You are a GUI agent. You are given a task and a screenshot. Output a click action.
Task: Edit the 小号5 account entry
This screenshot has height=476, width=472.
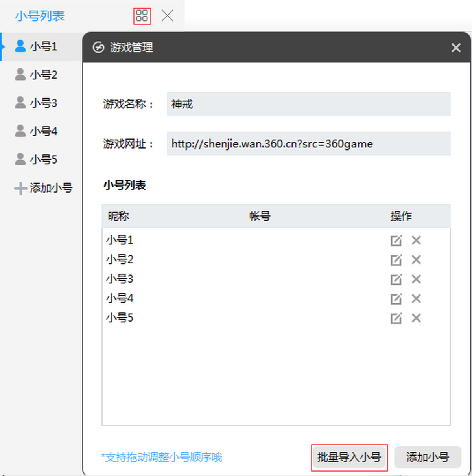pos(396,318)
